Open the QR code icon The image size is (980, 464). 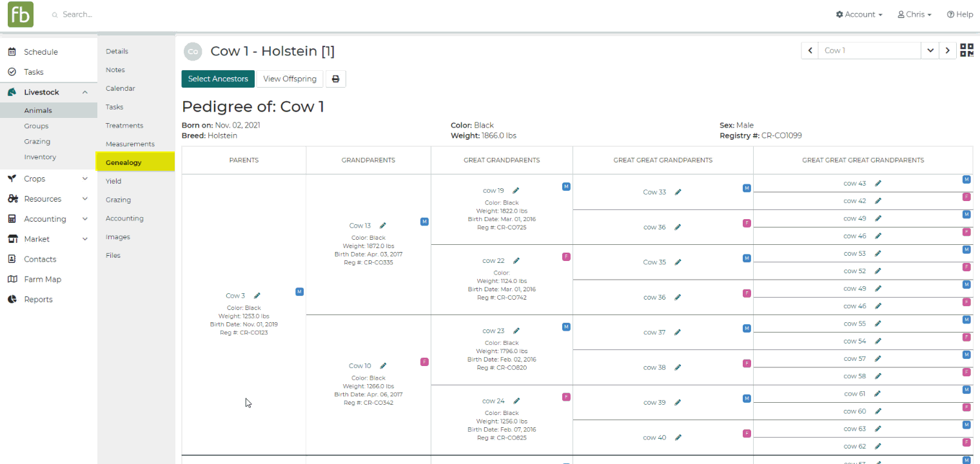coord(966,50)
